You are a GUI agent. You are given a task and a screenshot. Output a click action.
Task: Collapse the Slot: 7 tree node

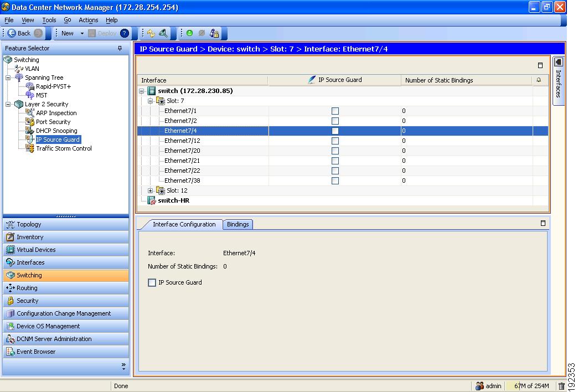(x=149, y=101)
